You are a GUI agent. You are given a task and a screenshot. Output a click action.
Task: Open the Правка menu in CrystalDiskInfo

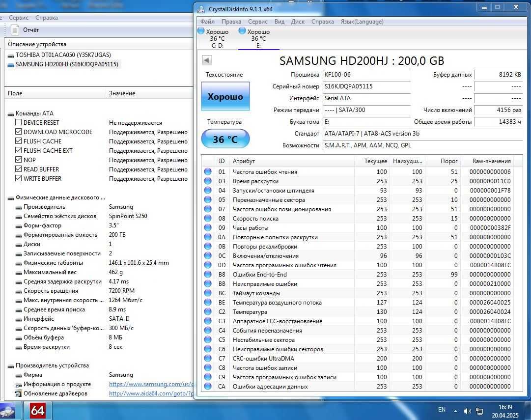click(x=231, y=22)
